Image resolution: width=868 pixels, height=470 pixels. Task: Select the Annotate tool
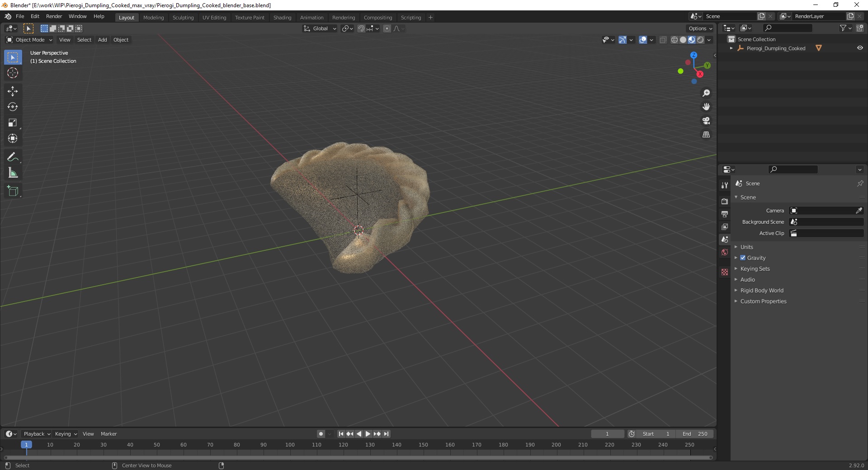point(13,157)
